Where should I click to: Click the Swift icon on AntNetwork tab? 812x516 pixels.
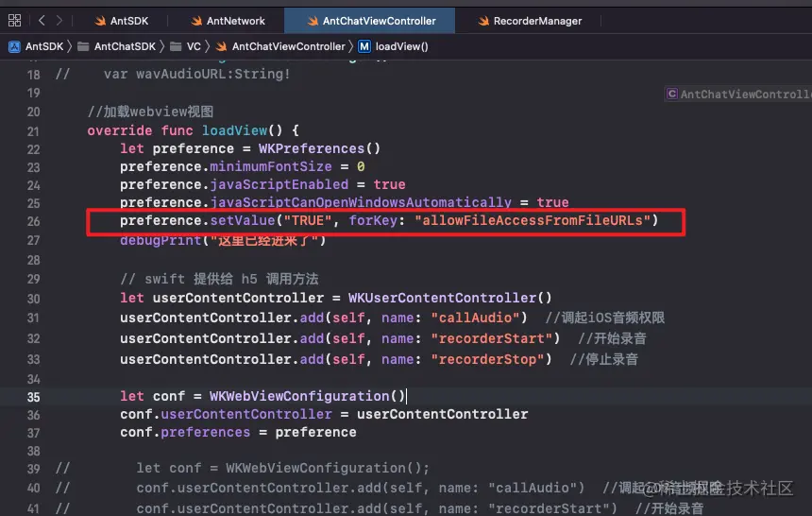tap(196, 21)
